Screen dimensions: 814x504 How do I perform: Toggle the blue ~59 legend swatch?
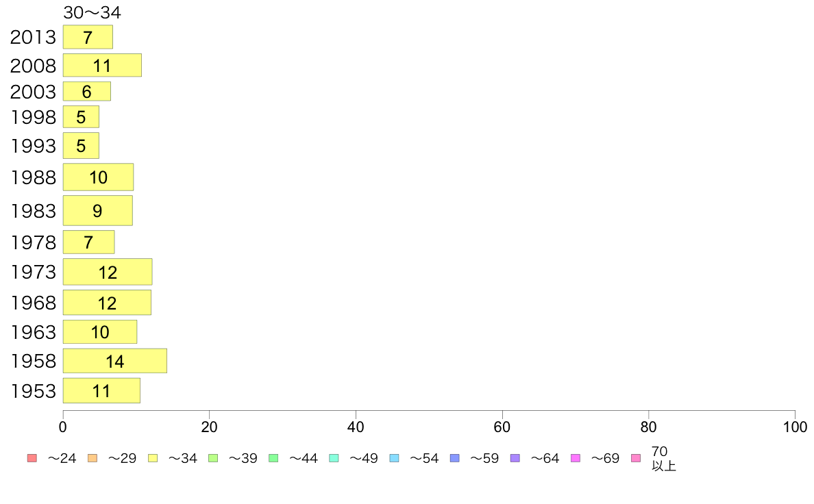coord(455,458)
